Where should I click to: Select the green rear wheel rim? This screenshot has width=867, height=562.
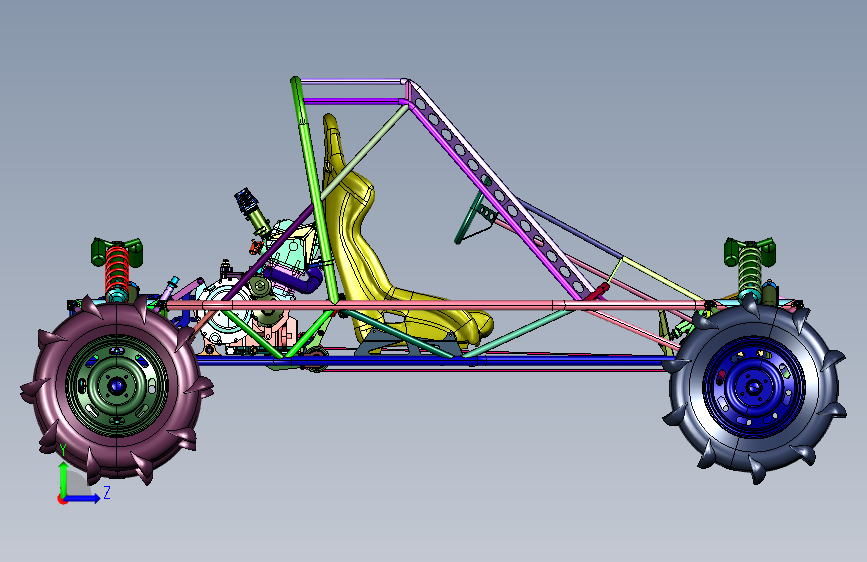[117, 386]
